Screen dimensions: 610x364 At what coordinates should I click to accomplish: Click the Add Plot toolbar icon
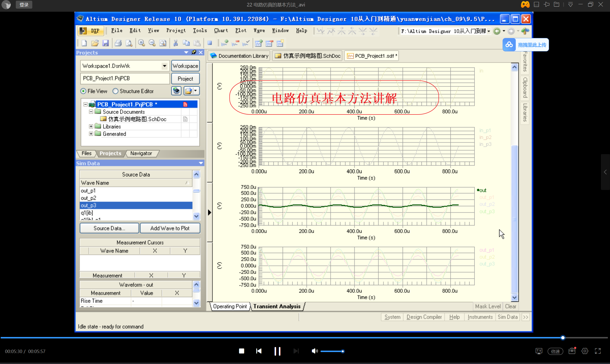pyautogui.click(x=259, y=43)
